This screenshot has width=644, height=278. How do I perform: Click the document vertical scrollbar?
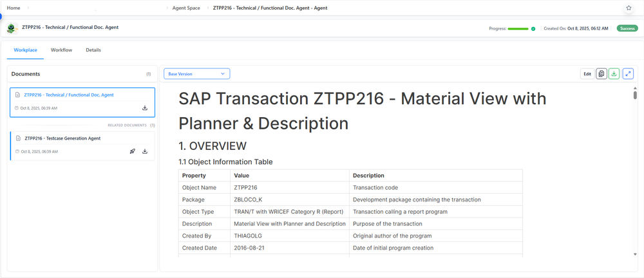635,95
